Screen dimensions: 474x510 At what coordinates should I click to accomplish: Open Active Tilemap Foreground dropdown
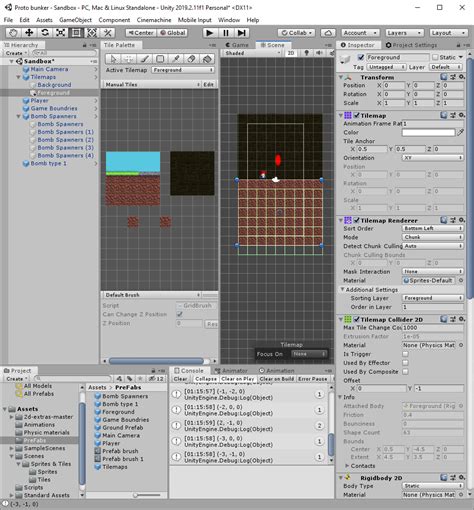(183, 70)
